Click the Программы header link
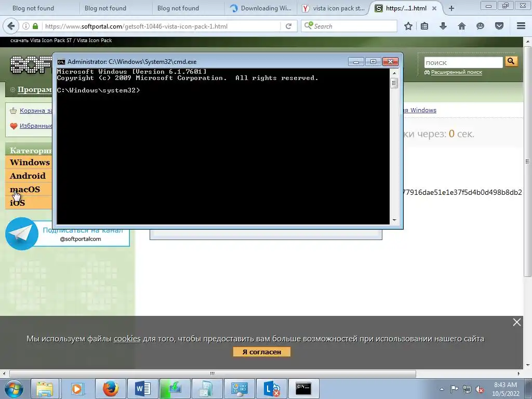 tap(35, 89)
